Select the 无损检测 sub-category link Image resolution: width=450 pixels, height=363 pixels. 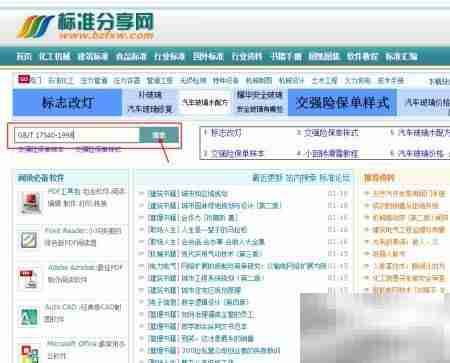click(193, 80)
